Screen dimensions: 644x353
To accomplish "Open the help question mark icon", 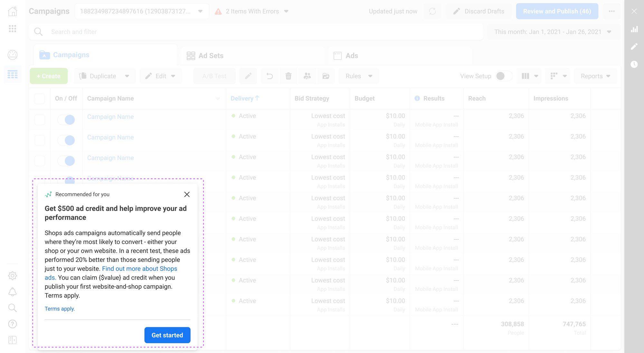I will click(12, 324).
